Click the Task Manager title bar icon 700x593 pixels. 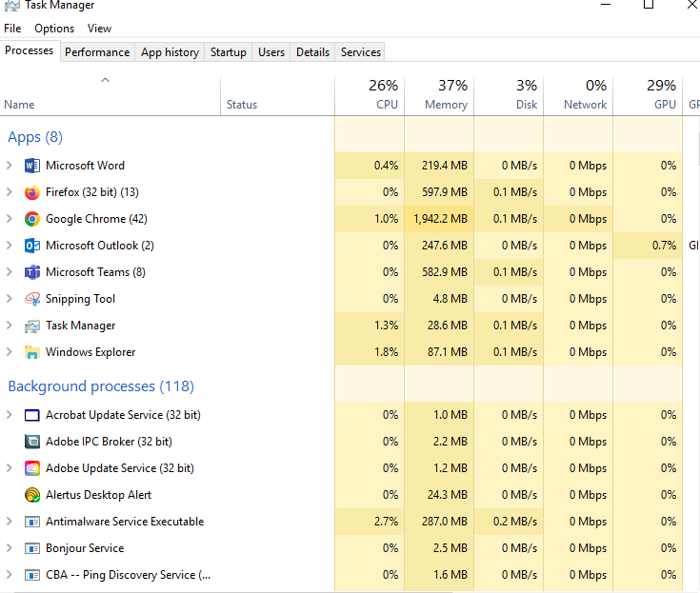coord(12,6)
